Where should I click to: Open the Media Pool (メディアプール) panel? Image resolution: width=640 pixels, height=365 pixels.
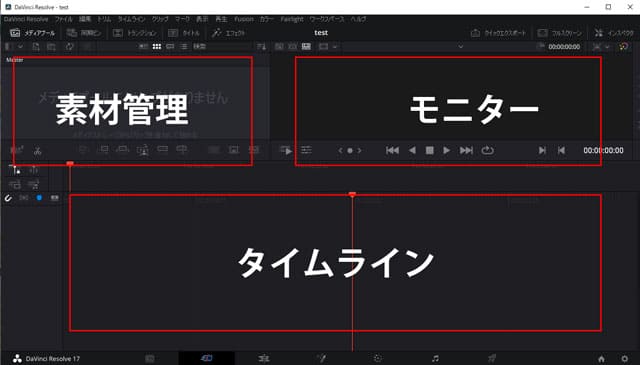(32, 33)
